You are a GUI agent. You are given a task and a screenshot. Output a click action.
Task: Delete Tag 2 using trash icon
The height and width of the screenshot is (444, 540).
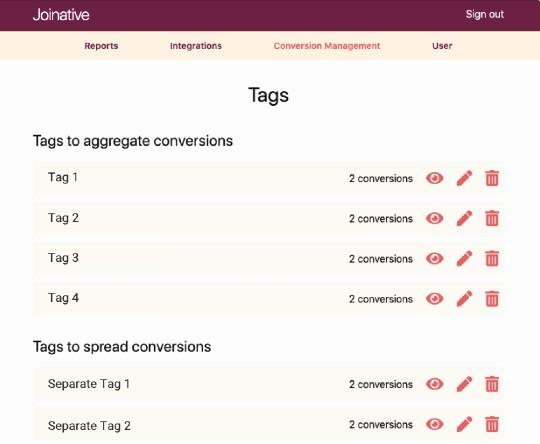point(492,218)
